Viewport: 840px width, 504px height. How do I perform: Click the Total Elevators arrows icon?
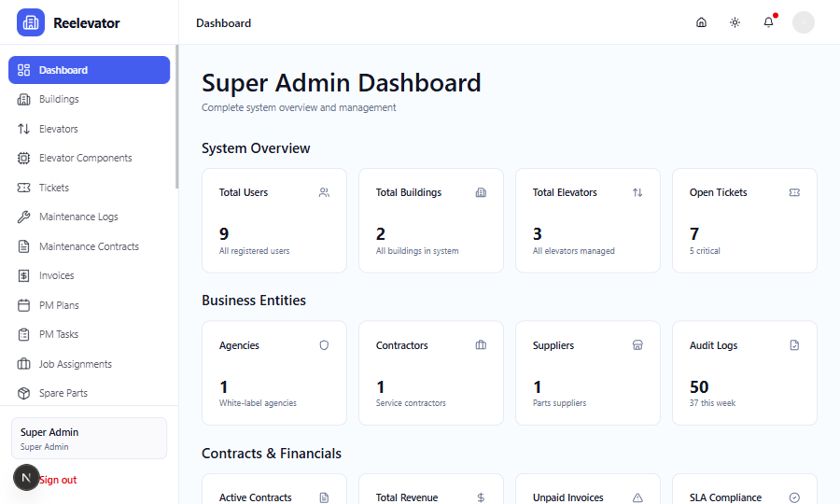point(637,192)
